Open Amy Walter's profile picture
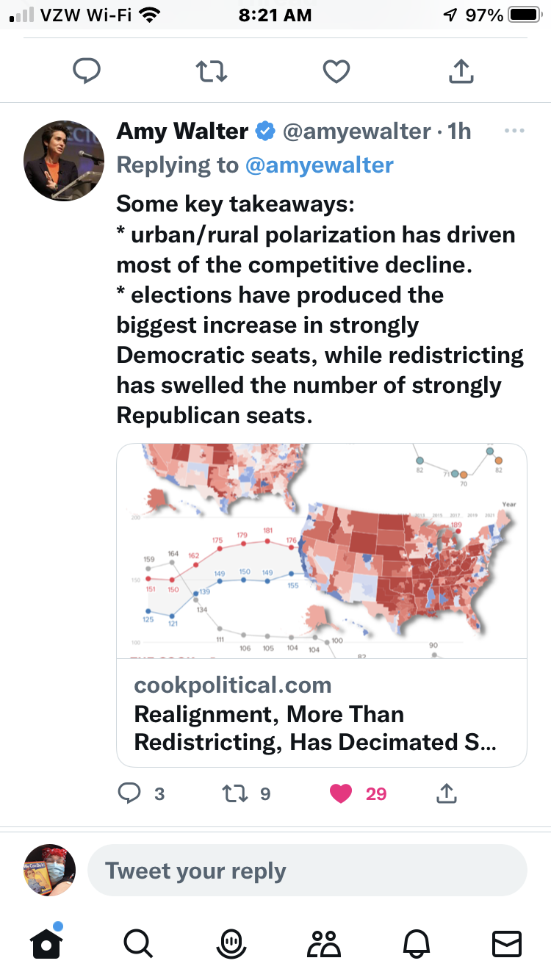 click(x=64, y=160)
